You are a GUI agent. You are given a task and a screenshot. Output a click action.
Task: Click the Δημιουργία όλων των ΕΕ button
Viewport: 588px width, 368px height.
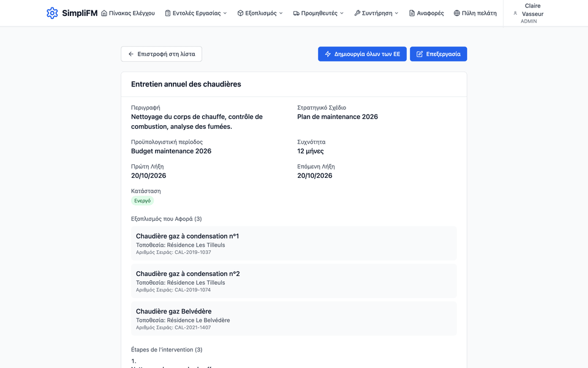[x=362, y=54]
